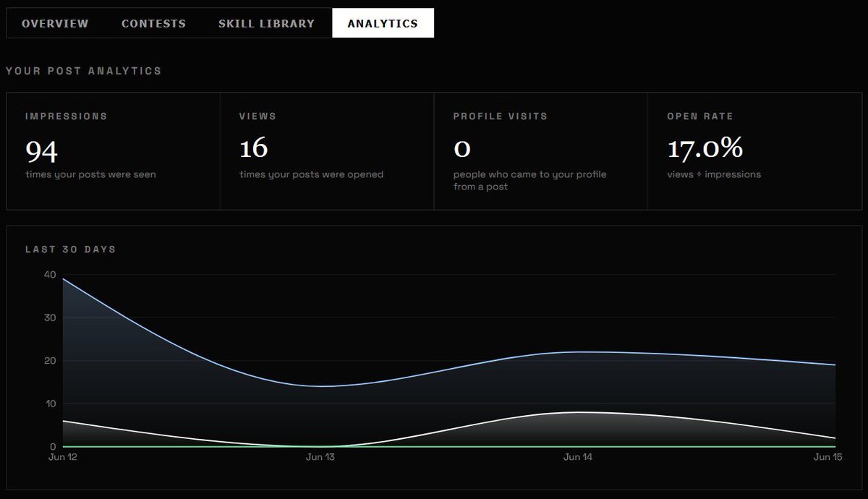Click the IMPRESSIONS card label
The image size is (868, 499).
pyautogui.click(x=66, y=116)
